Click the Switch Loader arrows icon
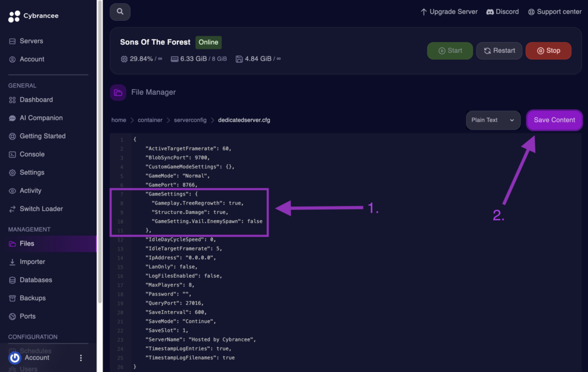This screenshot has width=588, height=372. click(x=13, y=209)
